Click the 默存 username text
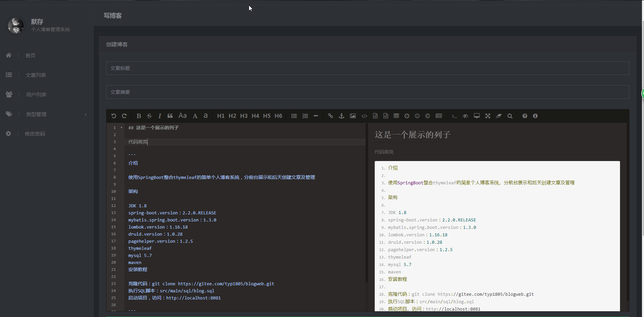Viewport: 644px width, 317px height. 37,22
